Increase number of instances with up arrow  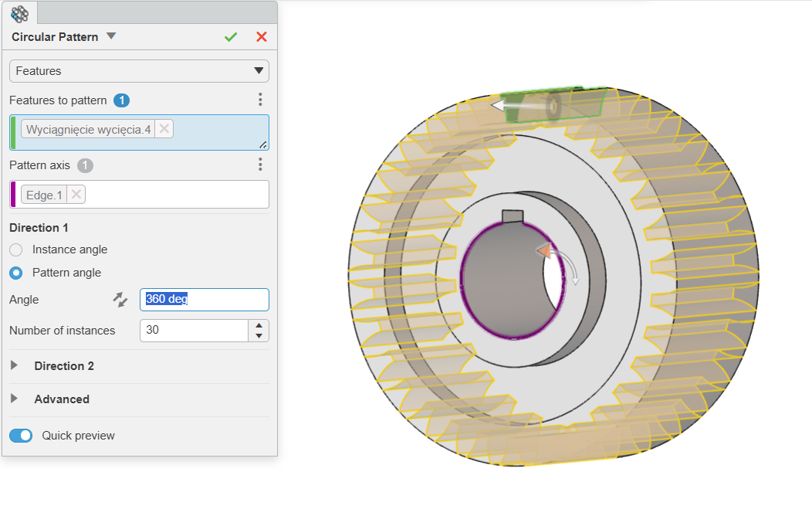coord(259,325)
